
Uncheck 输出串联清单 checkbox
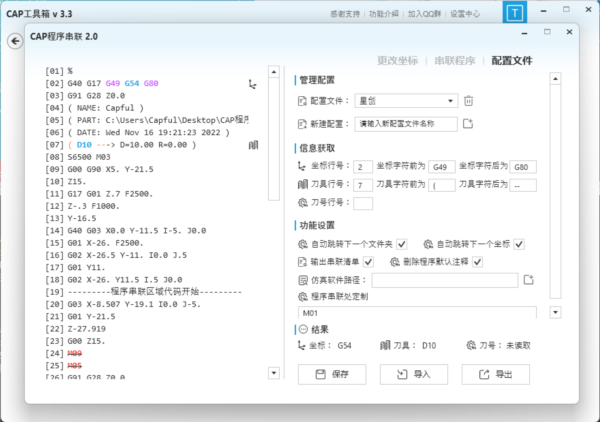click(x=368, y=262)
